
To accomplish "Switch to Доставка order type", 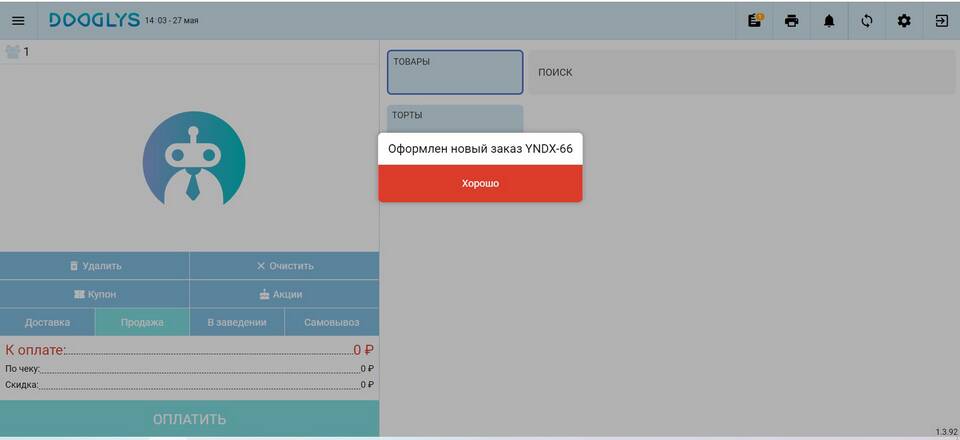I will coord(47,322).
